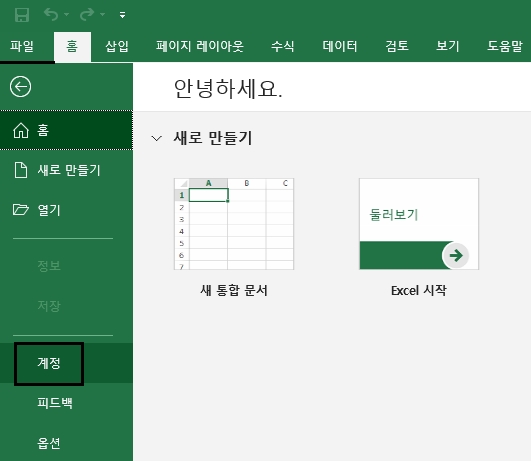
Task: Select 열기 in the sidebar
Action: (66, 210)
